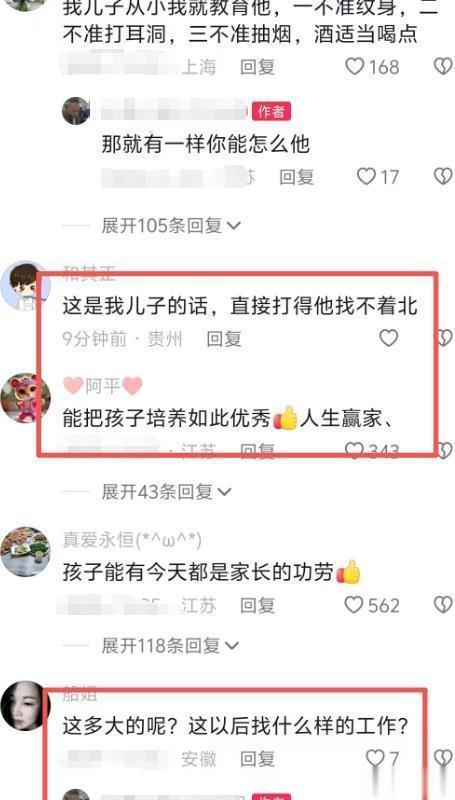Open the cartoon boy avatar profile

pyautogui.click(x=25, y=286)
